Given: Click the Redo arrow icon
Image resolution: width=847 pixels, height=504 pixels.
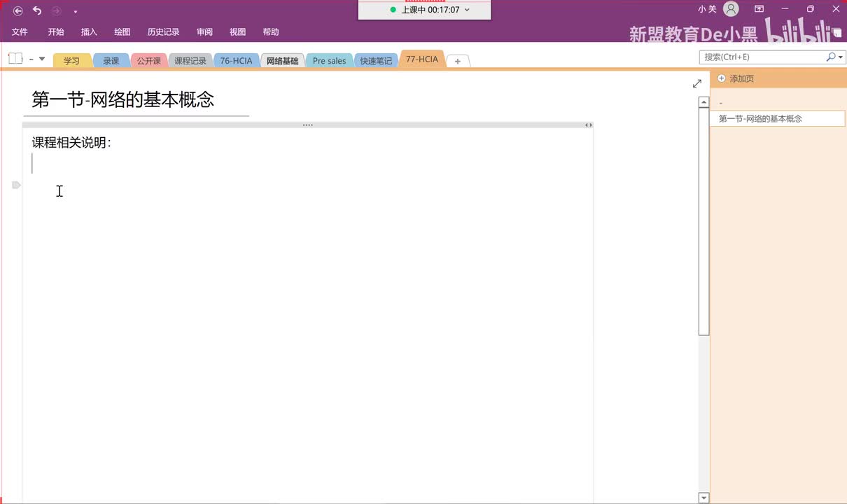Looking at the screenshot, I should tap(57, 10).
